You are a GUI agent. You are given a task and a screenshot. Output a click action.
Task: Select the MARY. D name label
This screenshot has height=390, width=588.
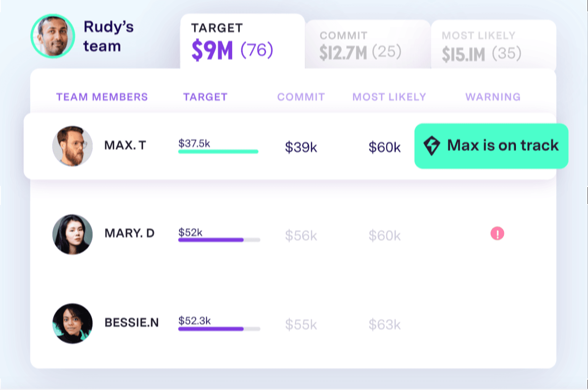pos(129,233)
